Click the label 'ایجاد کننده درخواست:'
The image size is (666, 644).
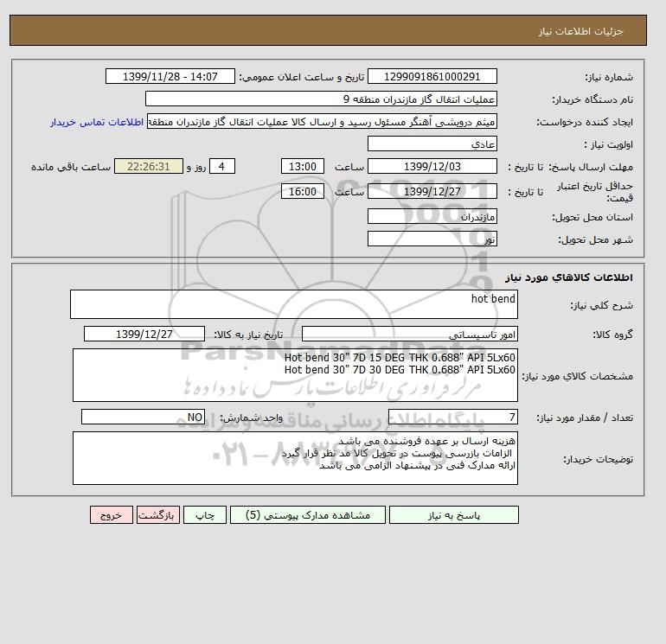(x=585, y=122)
